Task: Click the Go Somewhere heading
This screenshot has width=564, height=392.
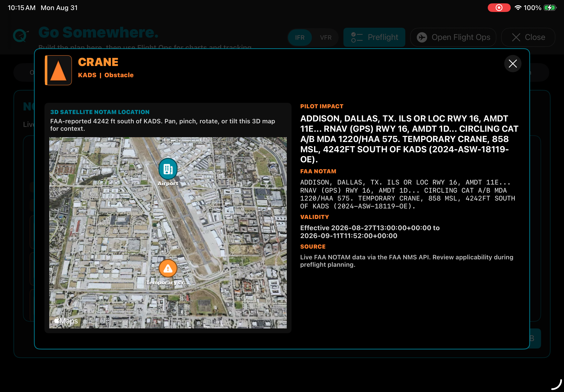Action: 98,32
